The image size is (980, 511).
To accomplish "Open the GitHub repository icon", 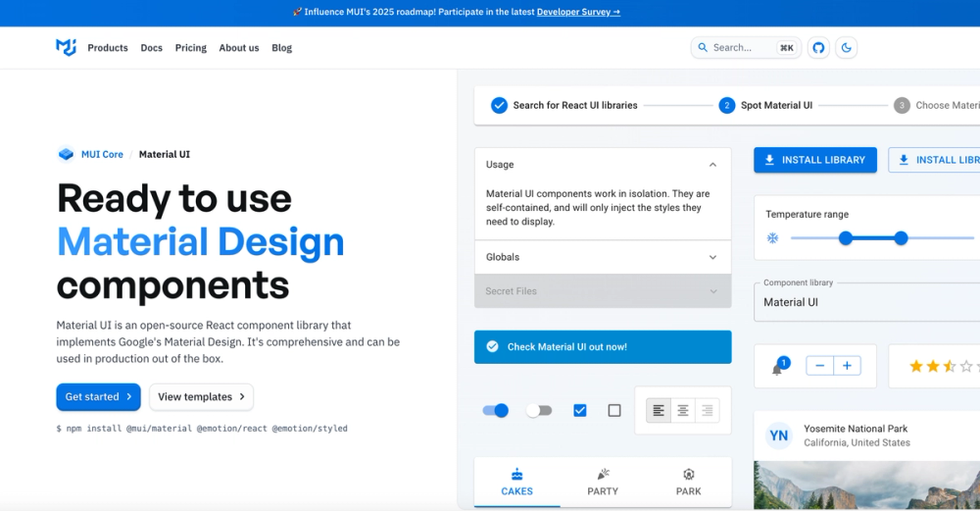I will pos(818,47).
